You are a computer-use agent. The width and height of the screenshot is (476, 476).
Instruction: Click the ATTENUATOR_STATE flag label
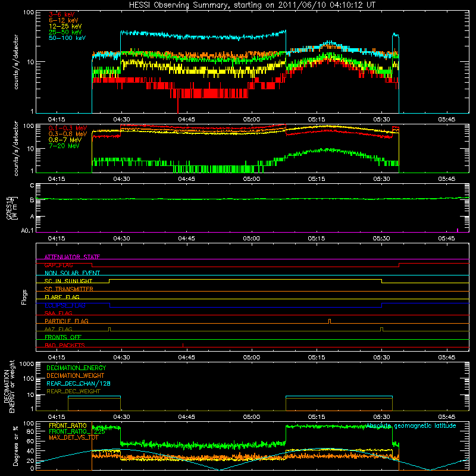pyautogui.click(x=72, y=257)
